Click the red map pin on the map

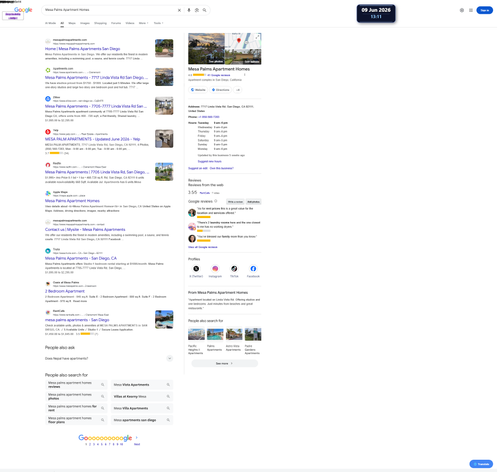click(240, 41)
